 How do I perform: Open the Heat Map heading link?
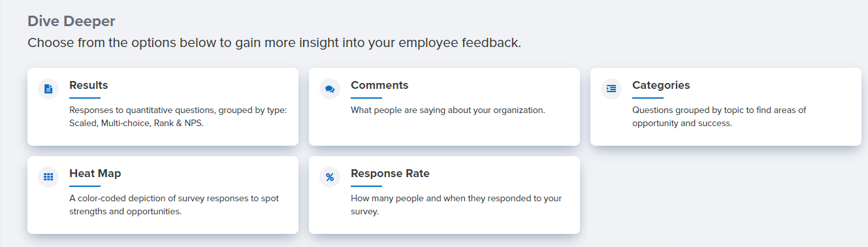[x=95, y=173]
